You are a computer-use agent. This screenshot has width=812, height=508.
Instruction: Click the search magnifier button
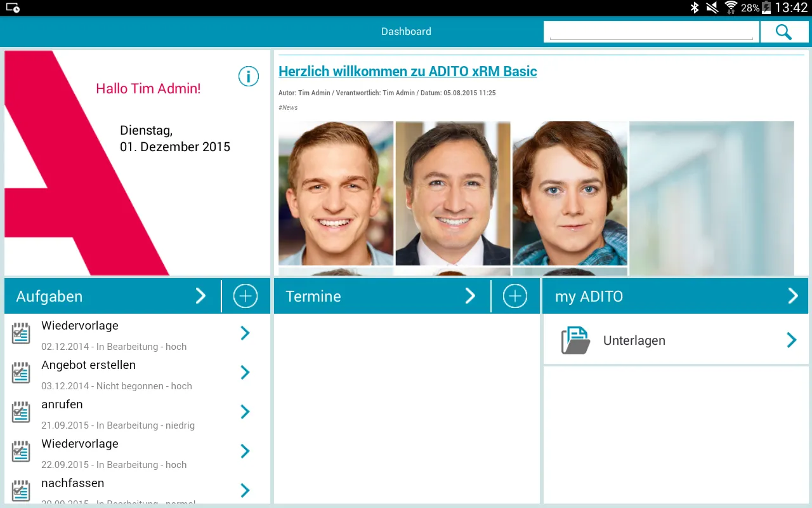coord(784,32)
